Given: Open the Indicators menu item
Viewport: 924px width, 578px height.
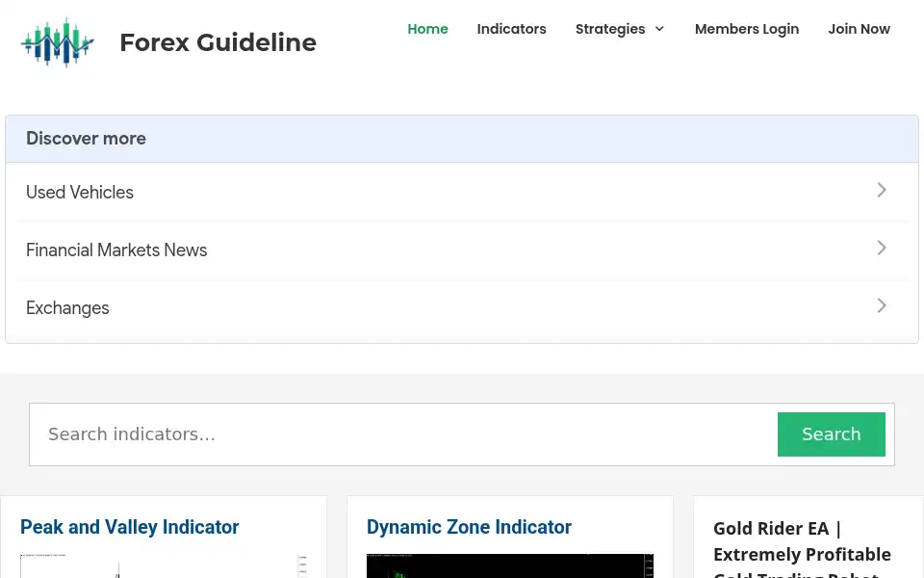Looking at the screenshot, I should 511,29.
